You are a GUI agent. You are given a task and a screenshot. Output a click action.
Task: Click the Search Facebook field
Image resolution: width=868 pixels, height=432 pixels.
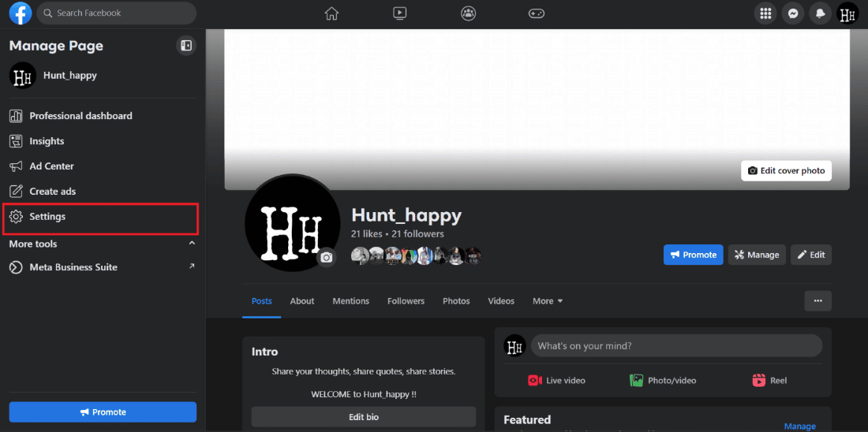117,13
